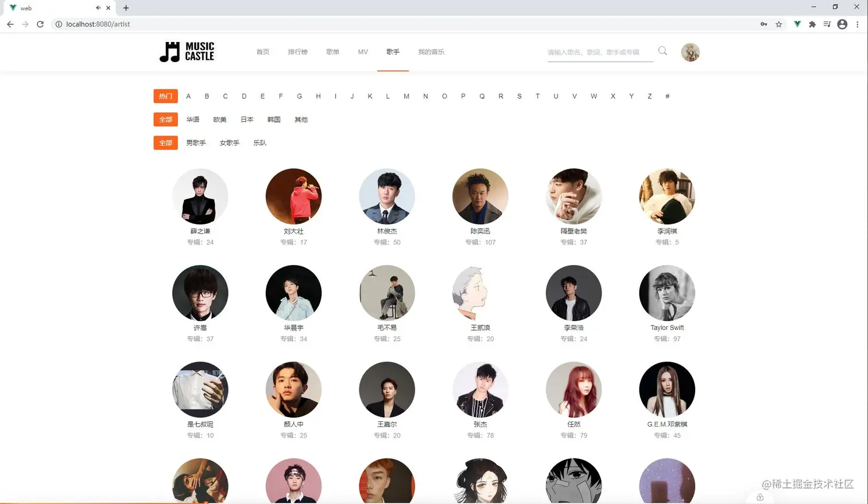
Task: Filter region by 韩国
Action: pyautogui.click(x=274, y=119)
